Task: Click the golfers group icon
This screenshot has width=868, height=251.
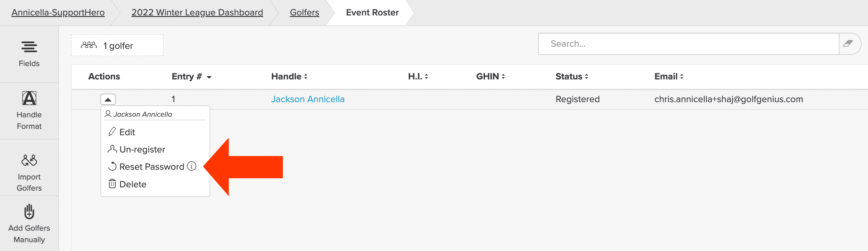Action: pyautogui.click(x=89, y=45)
